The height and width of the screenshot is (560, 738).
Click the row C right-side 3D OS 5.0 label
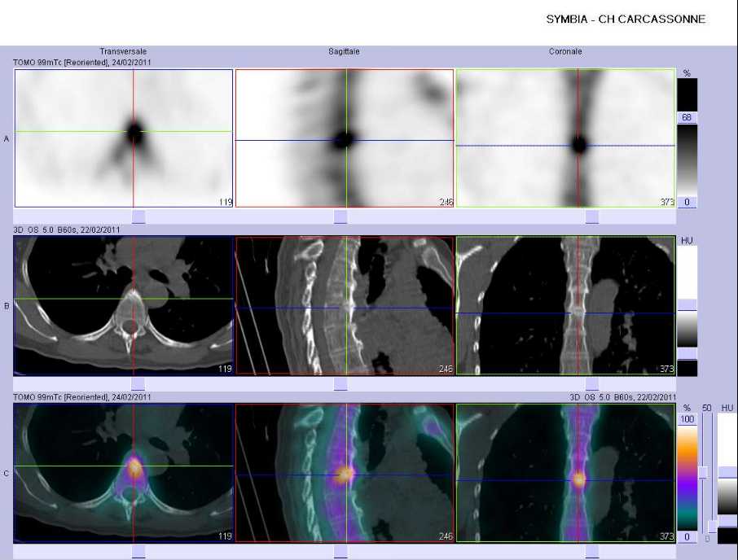tap(622, 397)
